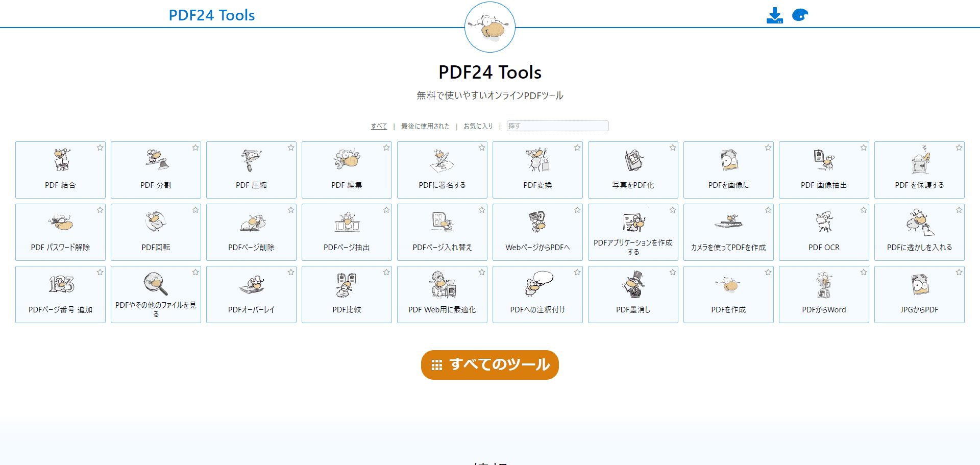980x465 pixels.
Task: Open the PDFアプリケーションを作成する tool
Action: 633,232
